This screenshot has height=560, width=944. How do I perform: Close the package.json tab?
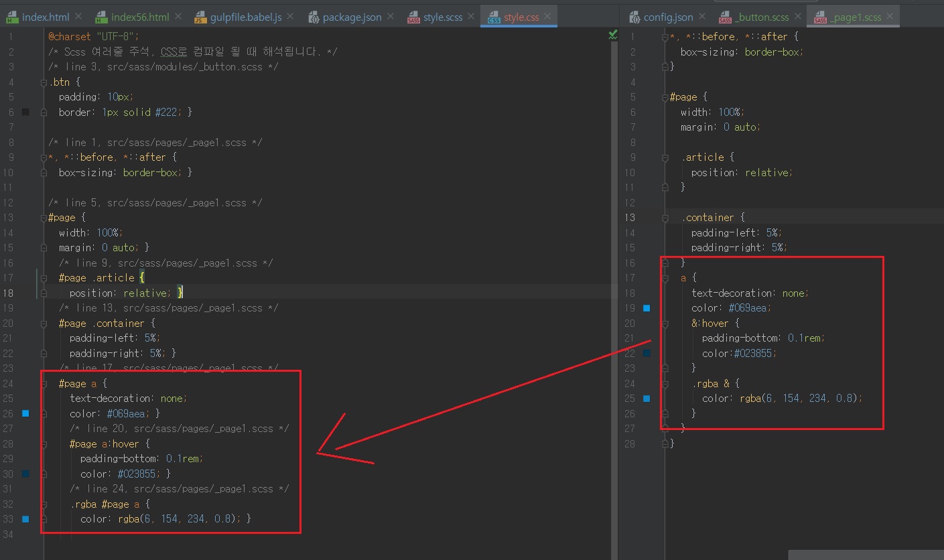[391, 17]
